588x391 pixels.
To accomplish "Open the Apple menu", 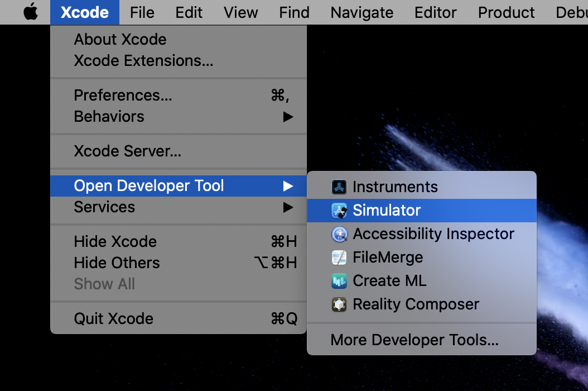I will click(x=30, y=12).
